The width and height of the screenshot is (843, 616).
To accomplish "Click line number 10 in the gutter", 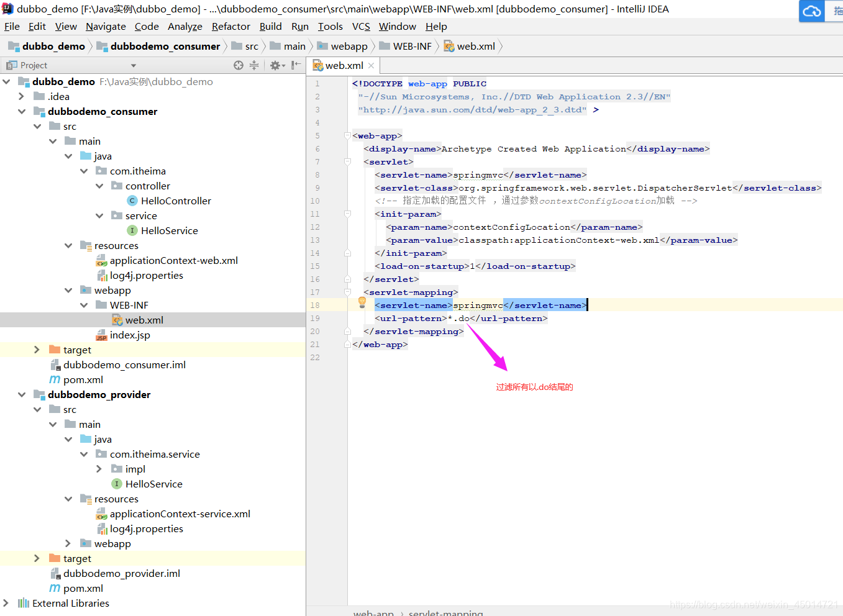I will click(x=315, y=201).
